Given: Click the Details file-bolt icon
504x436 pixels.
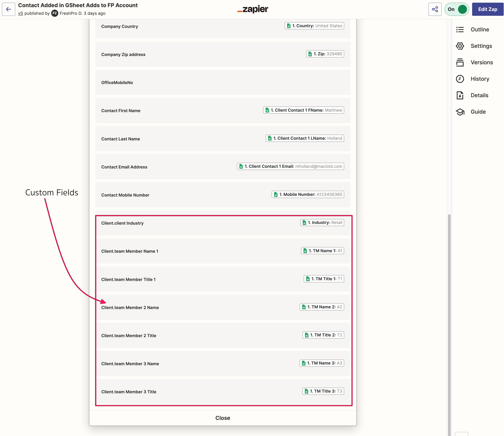Looking at the screenshot, I should 460,95.
